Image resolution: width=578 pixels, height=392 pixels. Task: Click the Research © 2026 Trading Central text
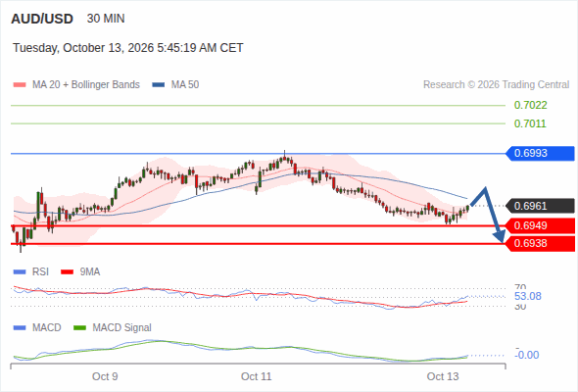click(496, 85)
